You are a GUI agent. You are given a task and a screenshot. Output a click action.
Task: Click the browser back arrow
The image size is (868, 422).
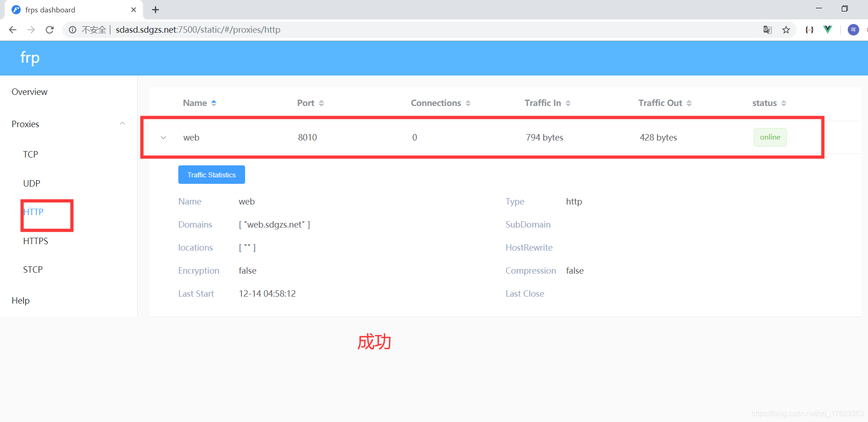(12, 30)
